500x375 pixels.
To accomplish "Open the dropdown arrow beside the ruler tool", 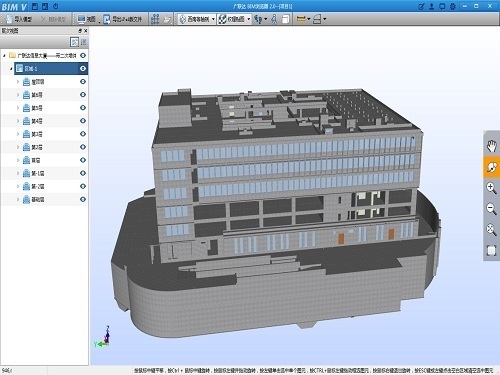I will click(x=308, y=19).
